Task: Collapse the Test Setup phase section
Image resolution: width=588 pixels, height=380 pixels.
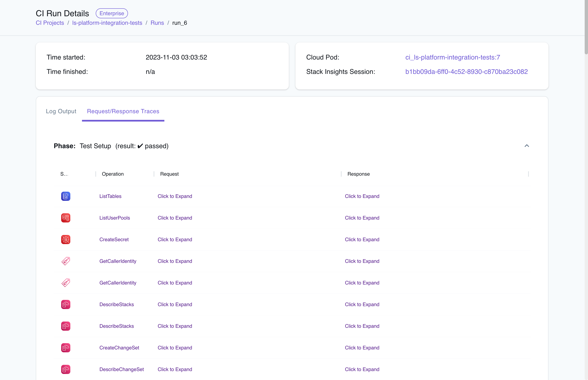Action: point(527,146)
